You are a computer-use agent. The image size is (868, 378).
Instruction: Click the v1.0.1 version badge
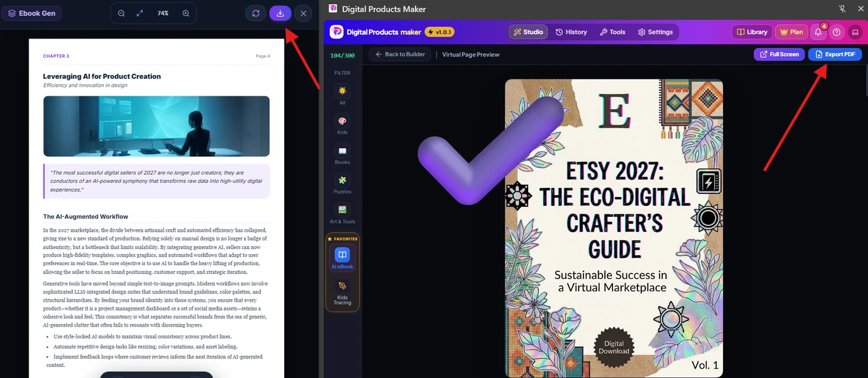pos(440,32)
